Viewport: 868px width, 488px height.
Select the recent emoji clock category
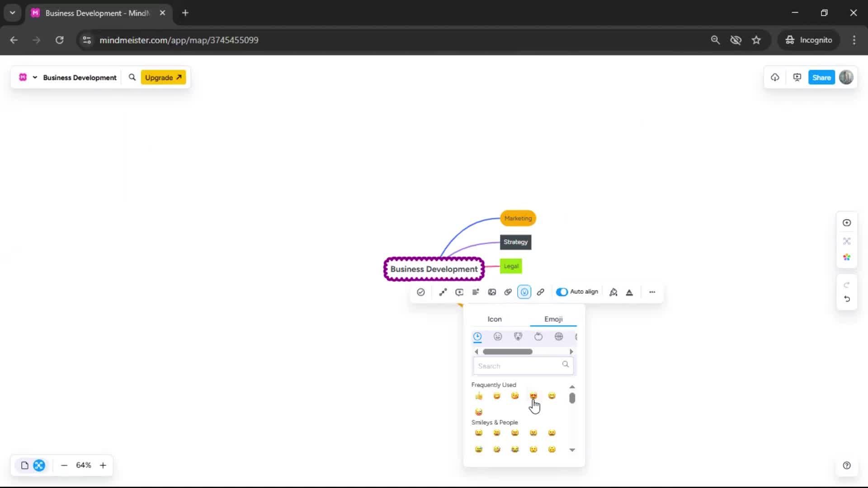[x=477, y=337]
